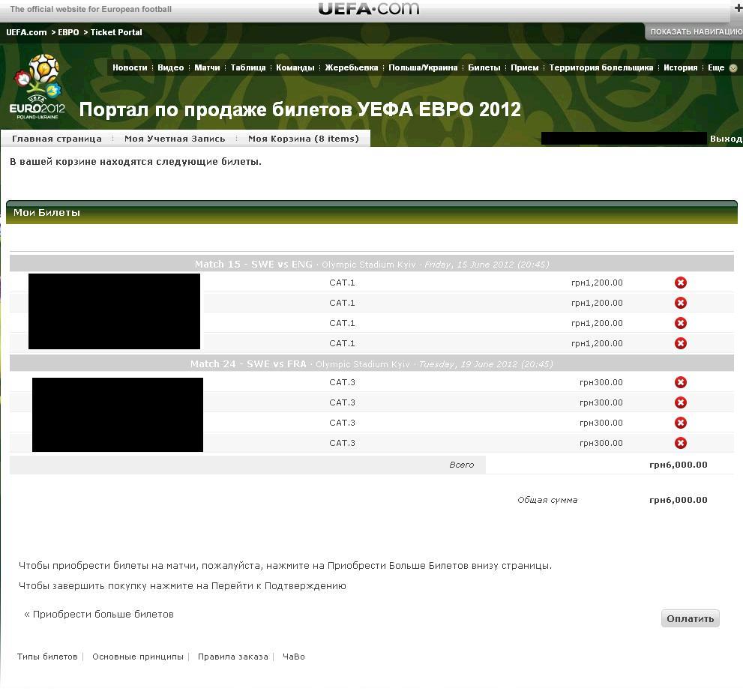Remove the fourth CAT.1 ticket

click(681, 343)
